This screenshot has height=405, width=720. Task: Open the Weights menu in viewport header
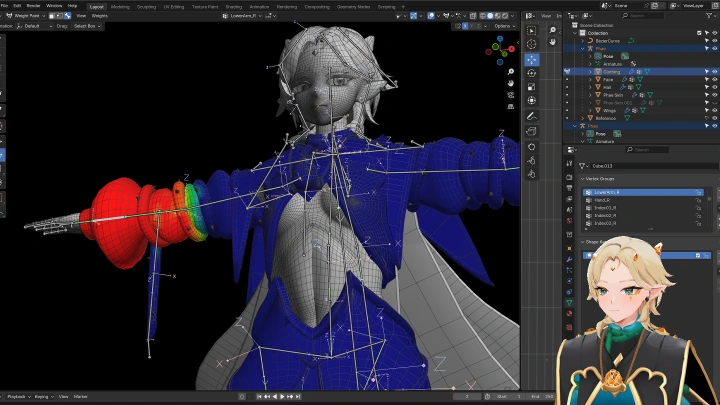tap(100, 16)
